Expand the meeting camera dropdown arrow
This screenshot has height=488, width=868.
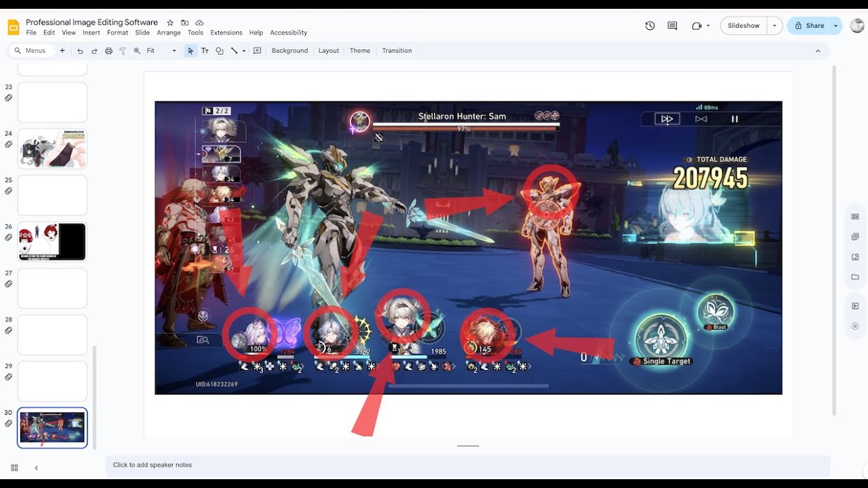point(708,26)
